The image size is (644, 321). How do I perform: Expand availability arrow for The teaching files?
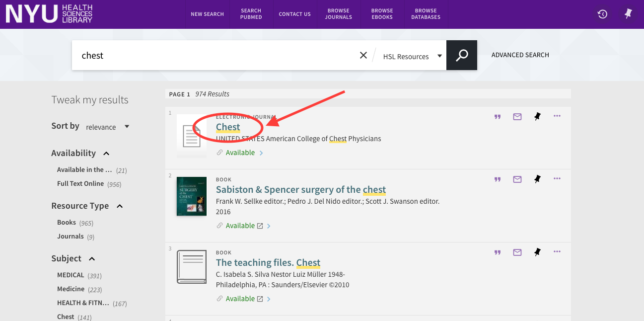pyautogui.click(x=269, y=299)
